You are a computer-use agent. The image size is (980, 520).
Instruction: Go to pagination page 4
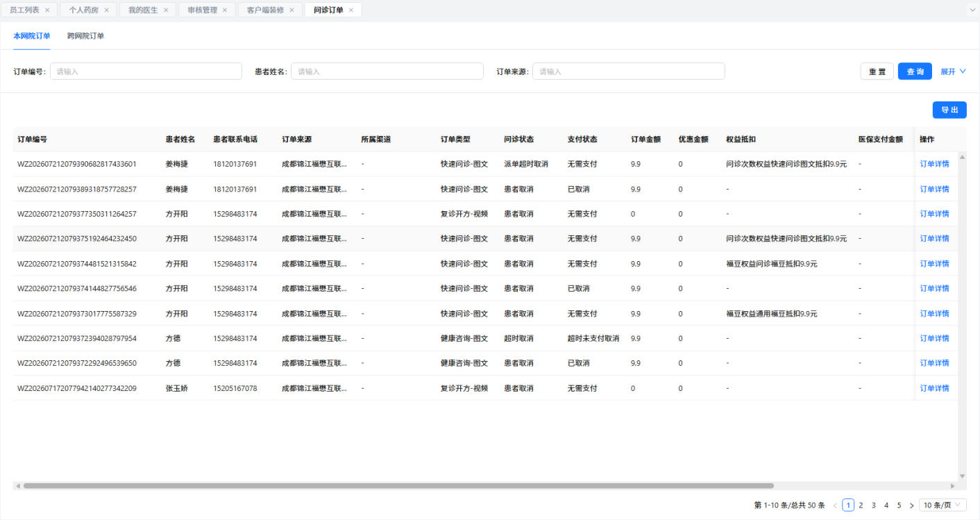(886, 505)
